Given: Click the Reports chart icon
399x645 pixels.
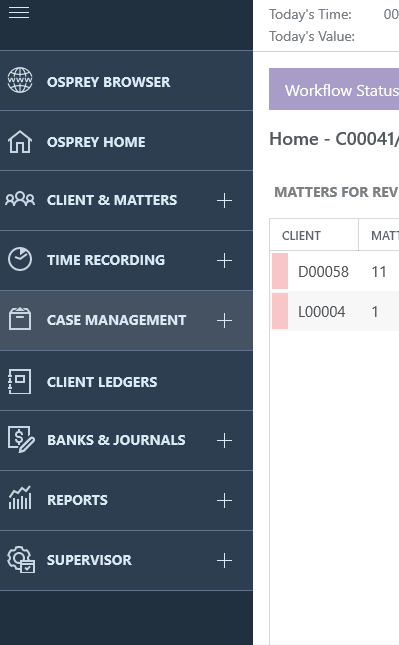Looking at the screenshot, I should click(20, 498).
